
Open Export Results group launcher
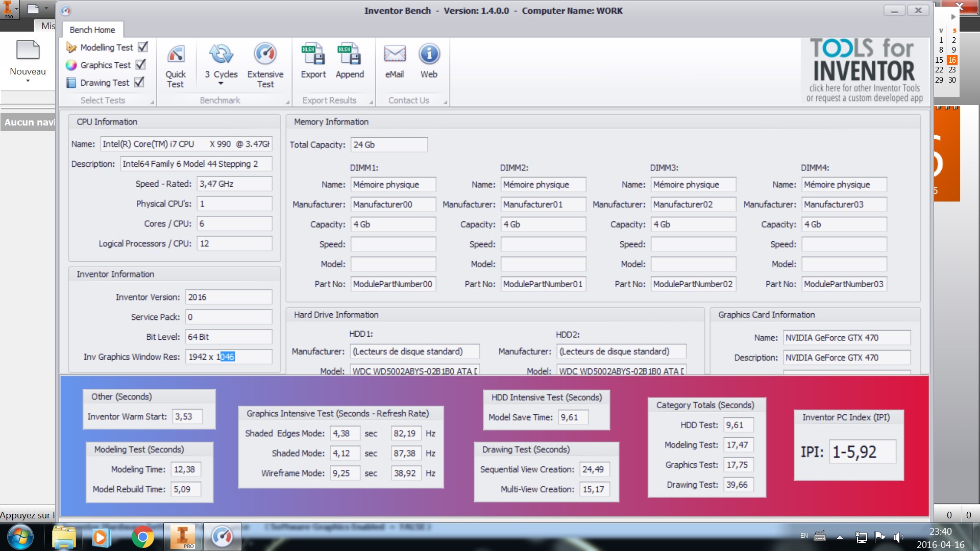pos(371,103)
